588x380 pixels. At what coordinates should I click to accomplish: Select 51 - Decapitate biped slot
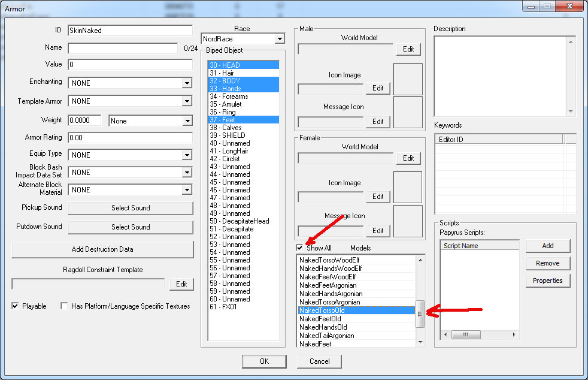[244, 229]
